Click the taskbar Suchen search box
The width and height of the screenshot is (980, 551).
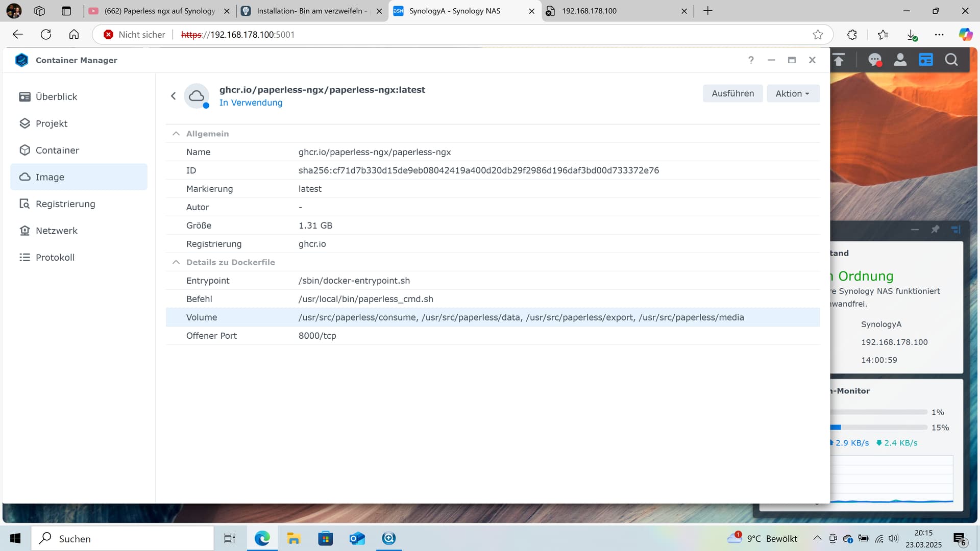click(x=122, y=538)
